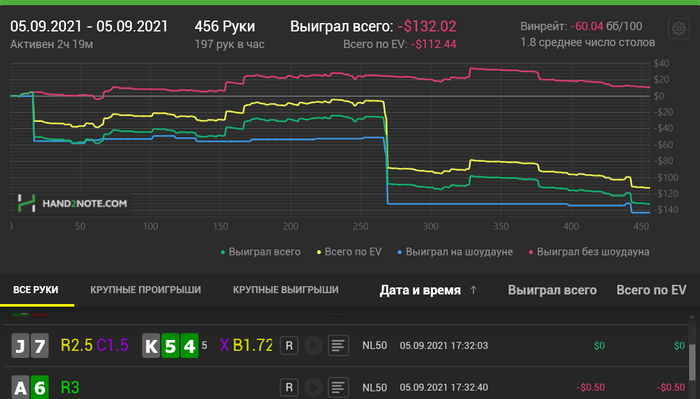This screenshot has height=399, width=700.
Task: Click the total won value -$132.02
Action: (427, 26)
